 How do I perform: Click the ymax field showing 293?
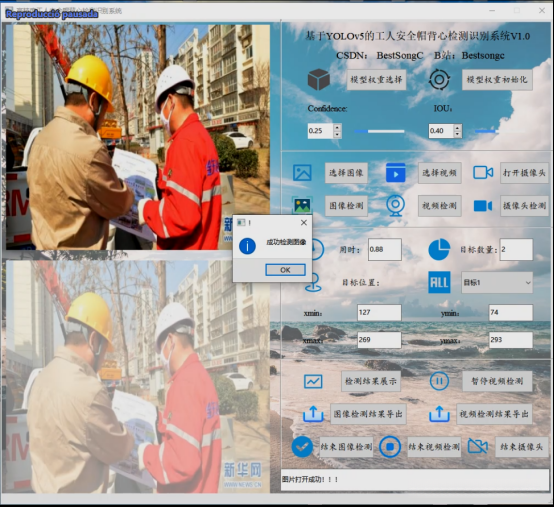click(x=511, y=340)
